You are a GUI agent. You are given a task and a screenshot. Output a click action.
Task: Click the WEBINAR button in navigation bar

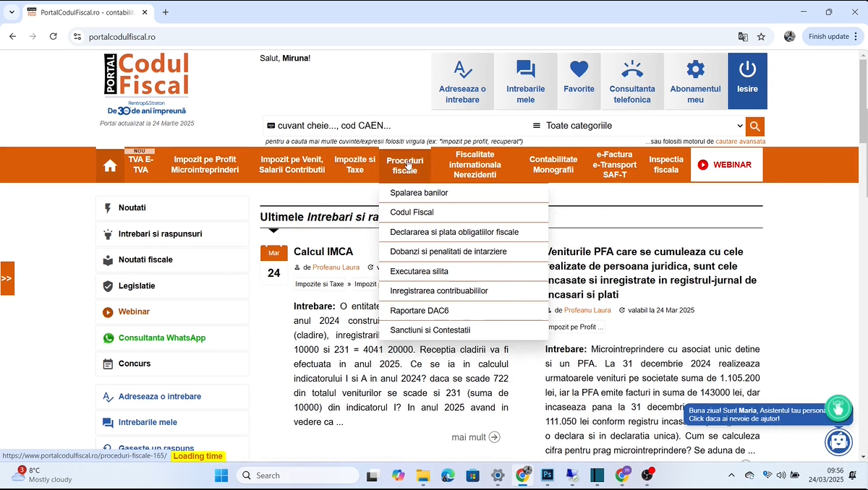pyautogui.click(x=726, y=165)
